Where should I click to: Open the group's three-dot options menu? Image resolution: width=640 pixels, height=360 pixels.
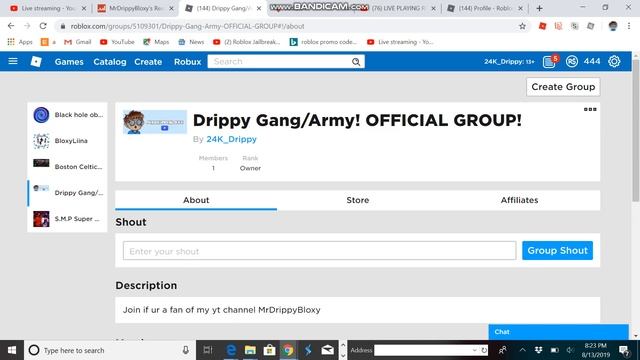coord(590,109)
